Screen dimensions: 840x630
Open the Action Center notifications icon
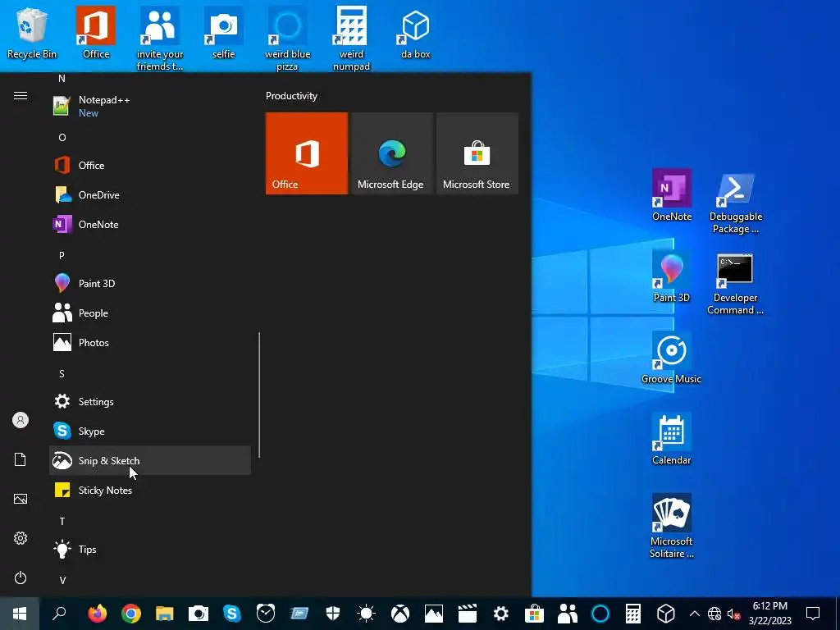coord(813,614)
